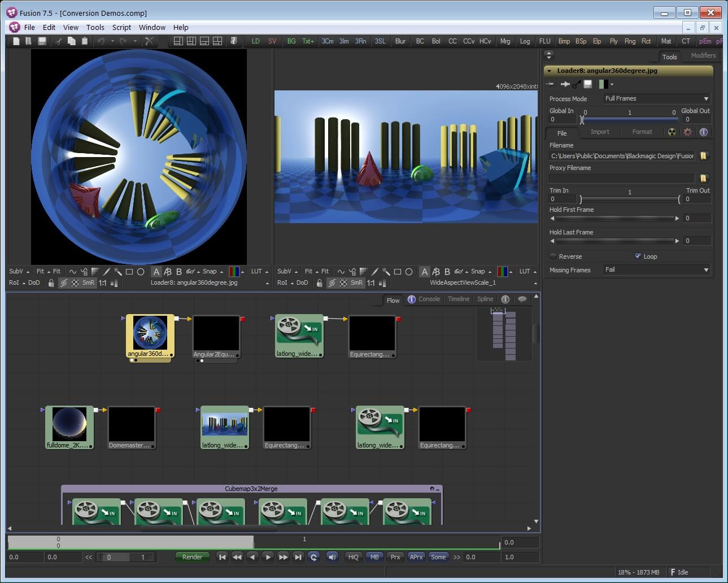Toggle the Reverse checkbox

click(553, 256)
